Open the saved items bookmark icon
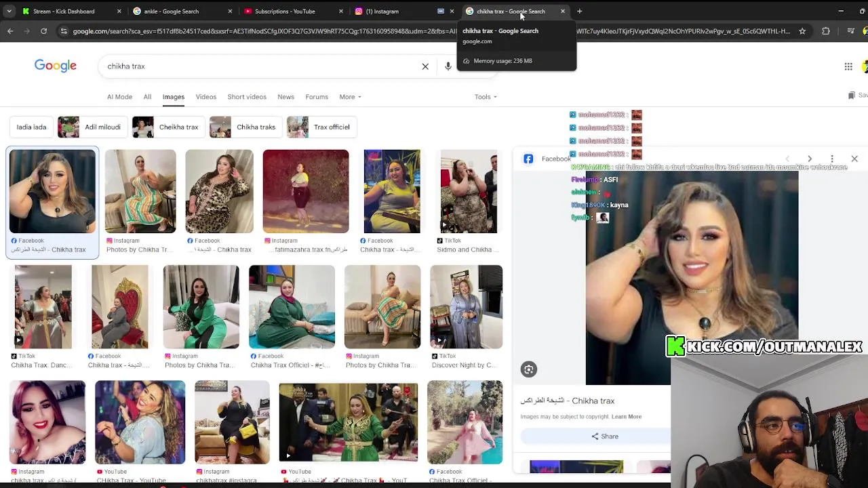The width and height of the screenshot is (868, 488). pyautogui.click(x=852, y=96)
